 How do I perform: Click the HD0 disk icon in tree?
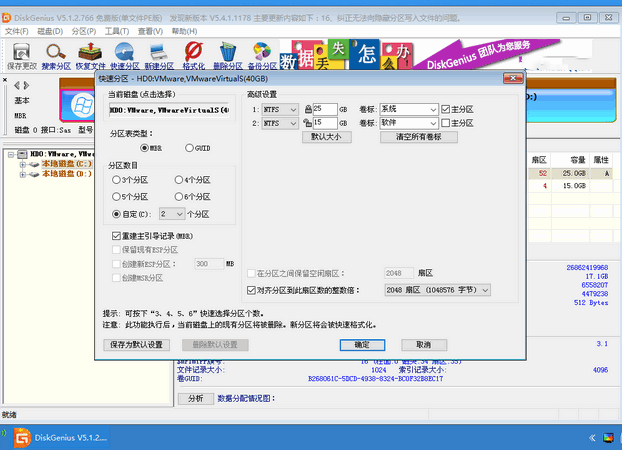pos(23,154)
